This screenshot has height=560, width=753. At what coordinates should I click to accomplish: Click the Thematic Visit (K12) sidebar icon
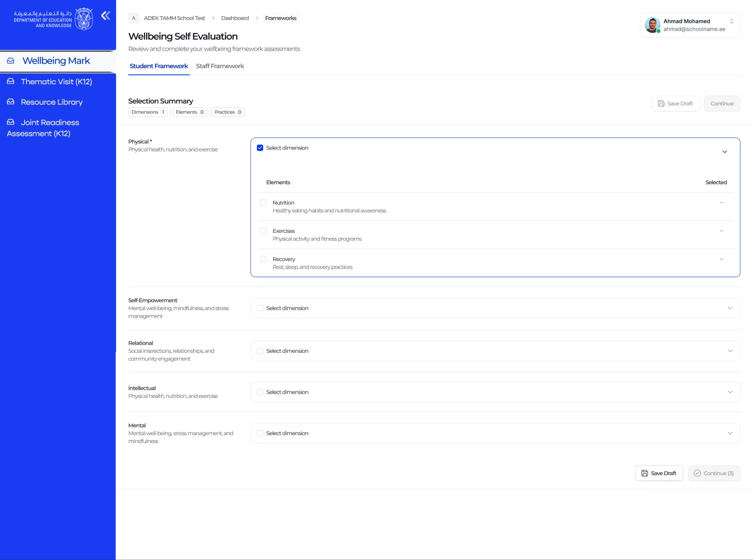(x=11, y=81)
